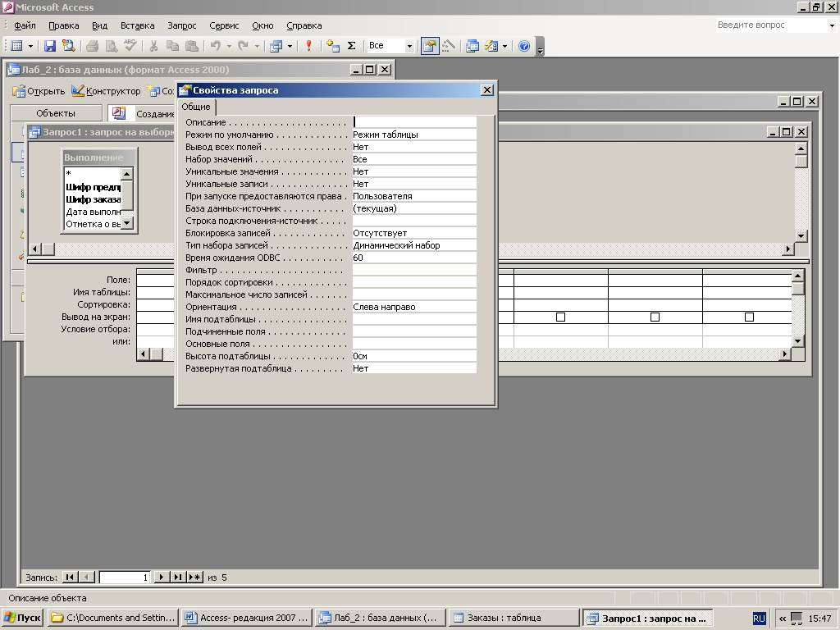This screenshot has height=630, width=840.
Task: Click the Spelling ABC check icon
Action: pyautogui.click(x=130, y=46)
